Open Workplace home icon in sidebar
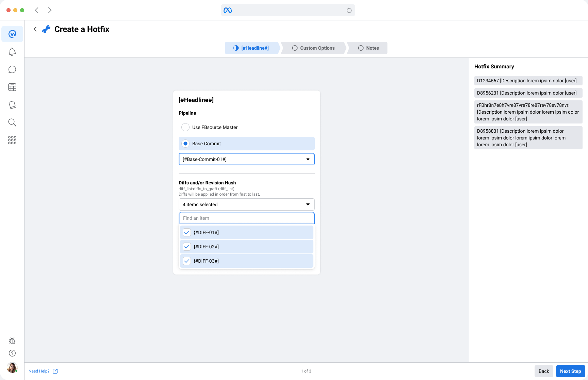This screenshot has height=380, width=588. pyautogui.click(x=12, y=34)
